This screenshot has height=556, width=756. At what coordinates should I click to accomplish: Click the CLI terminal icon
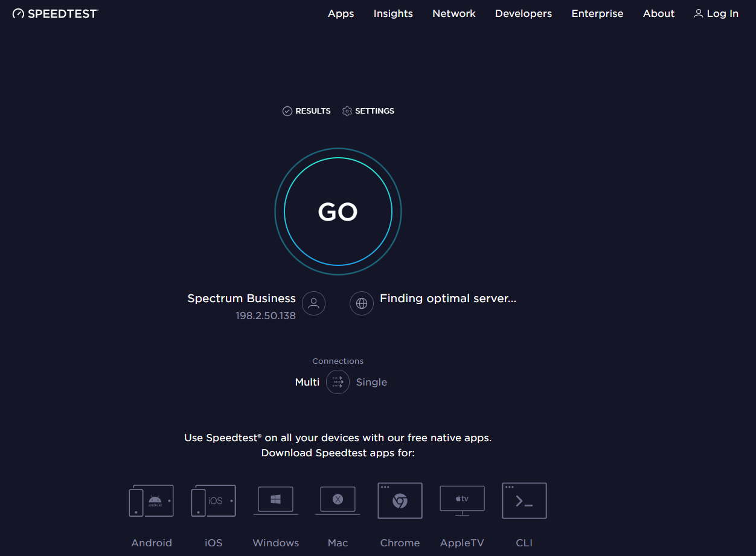(525, 500)
